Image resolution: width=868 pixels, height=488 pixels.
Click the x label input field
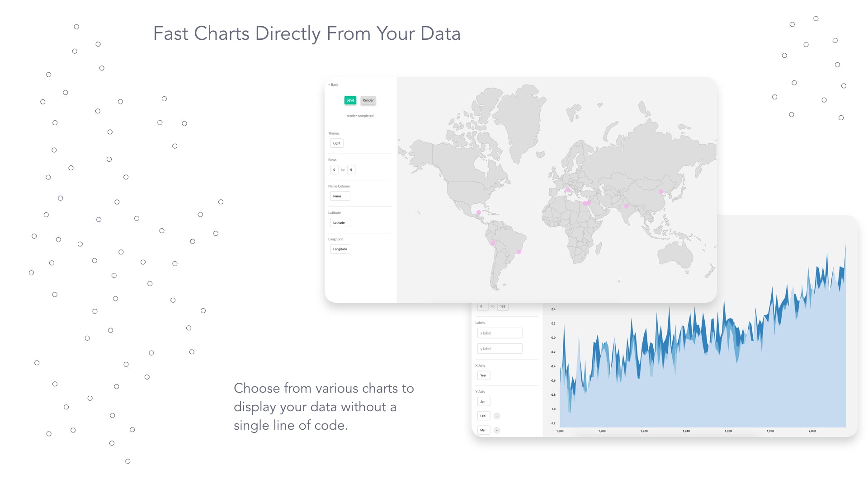coord(500,333)
